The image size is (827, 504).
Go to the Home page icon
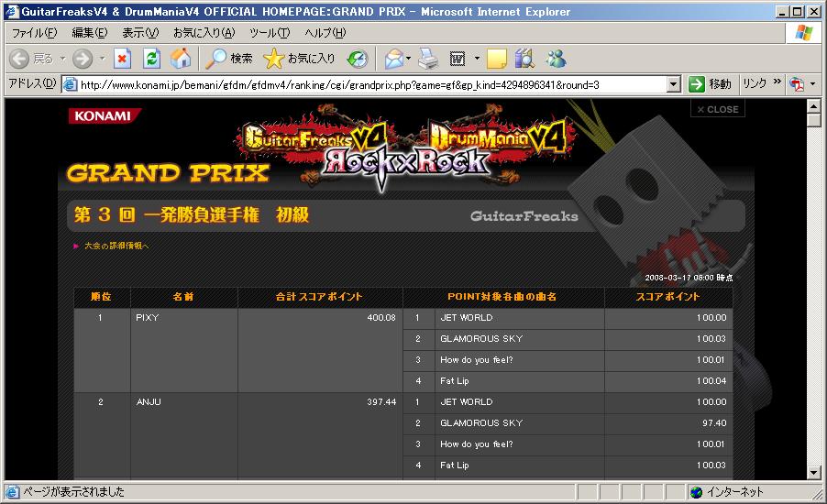pos(181,59)
